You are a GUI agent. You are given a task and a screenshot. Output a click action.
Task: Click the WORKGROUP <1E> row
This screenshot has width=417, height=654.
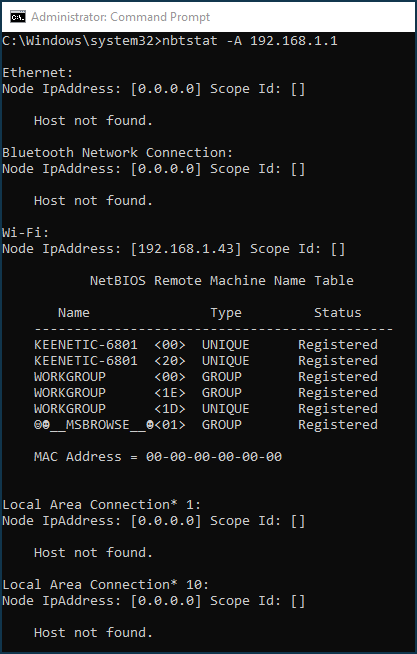[206, 392]
